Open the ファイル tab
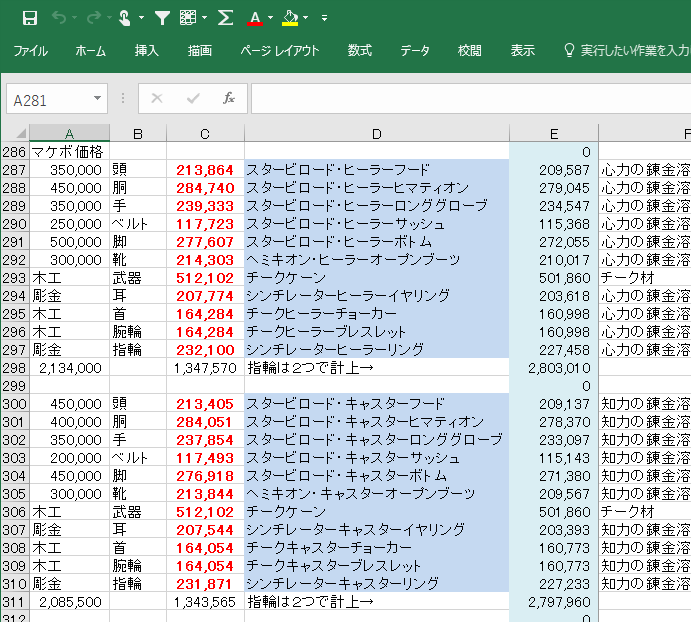This screenshot has width=691, height=622. [30, 51]
